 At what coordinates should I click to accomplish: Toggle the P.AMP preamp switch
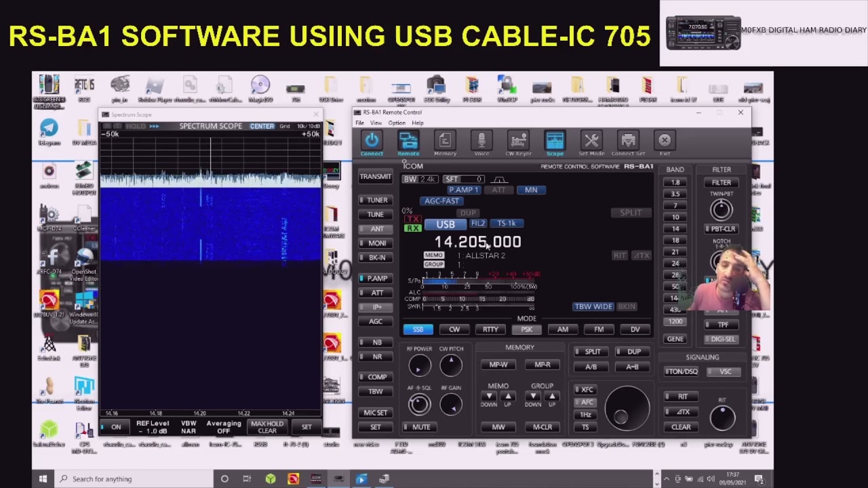point(374,278)
